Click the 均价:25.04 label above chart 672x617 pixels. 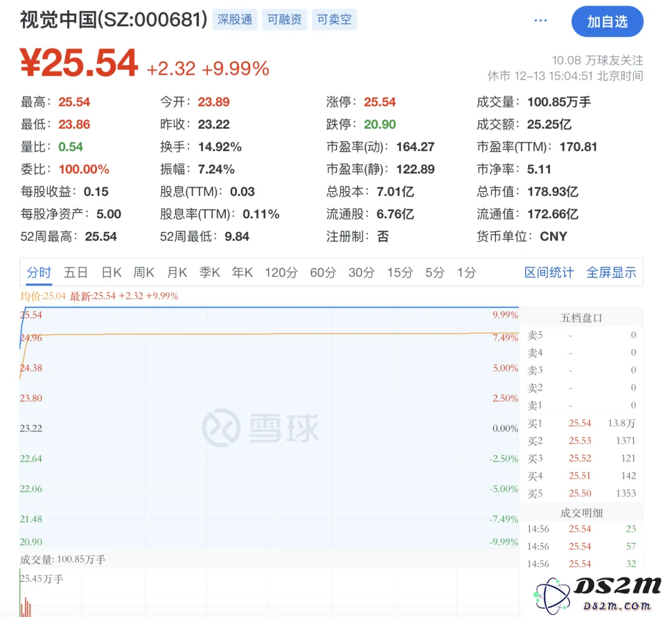43,296
